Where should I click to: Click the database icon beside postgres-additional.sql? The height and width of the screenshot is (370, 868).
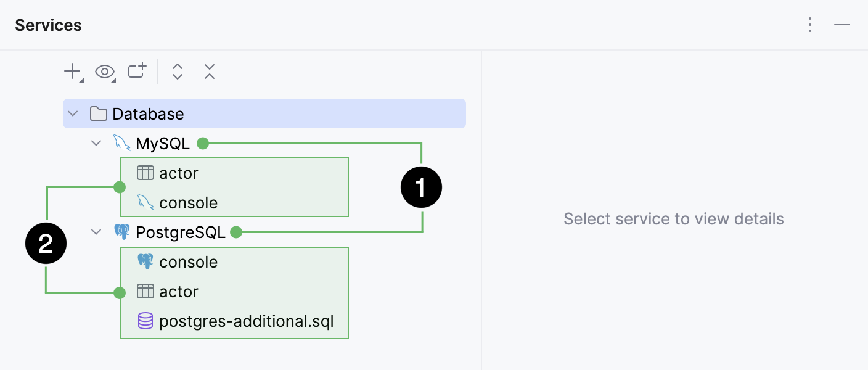(x=145, y=321)
